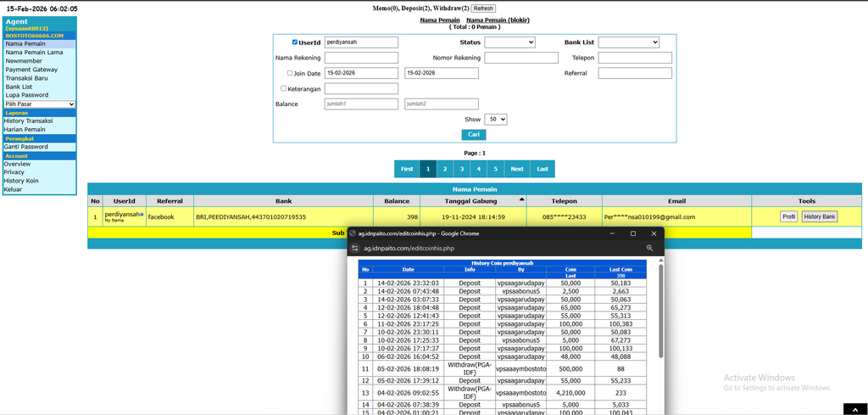Click the sort arrow on Tanggal Gabung column
This screenshot has width=868, height=415.
coord(521,199)
